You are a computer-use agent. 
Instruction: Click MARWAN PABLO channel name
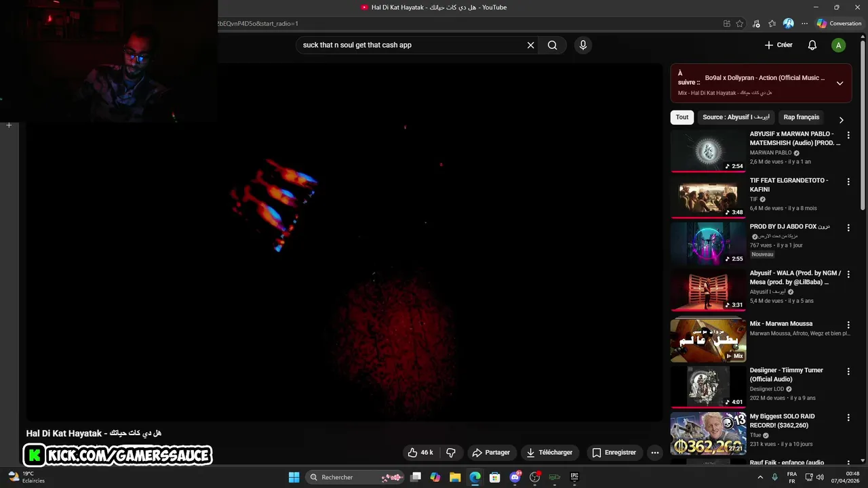click(770, 153)
